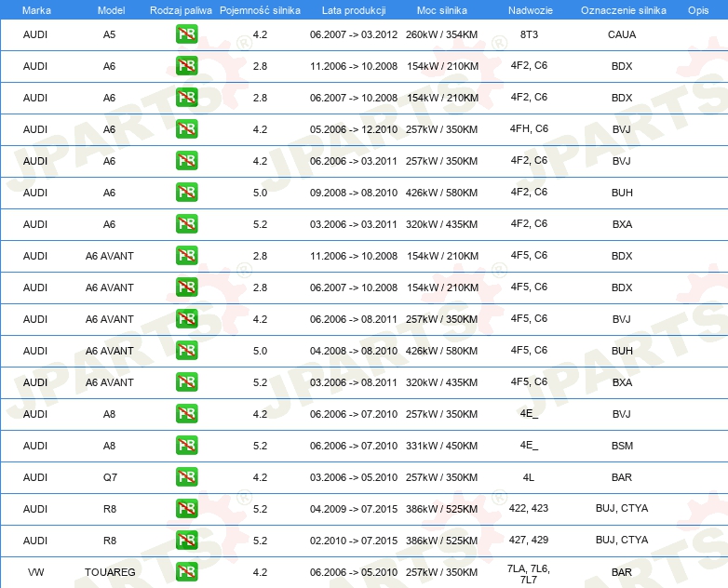Image resolution: width=728 pixels, height=588 pixels.
Task: Click the Rodzaj paliwa column header
Action: pos(181,10)
